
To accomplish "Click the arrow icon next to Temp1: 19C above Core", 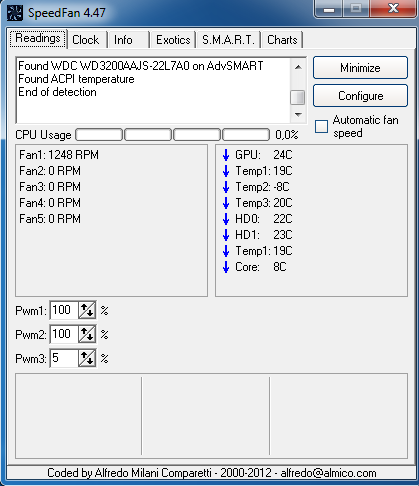I will pos(226,251).
